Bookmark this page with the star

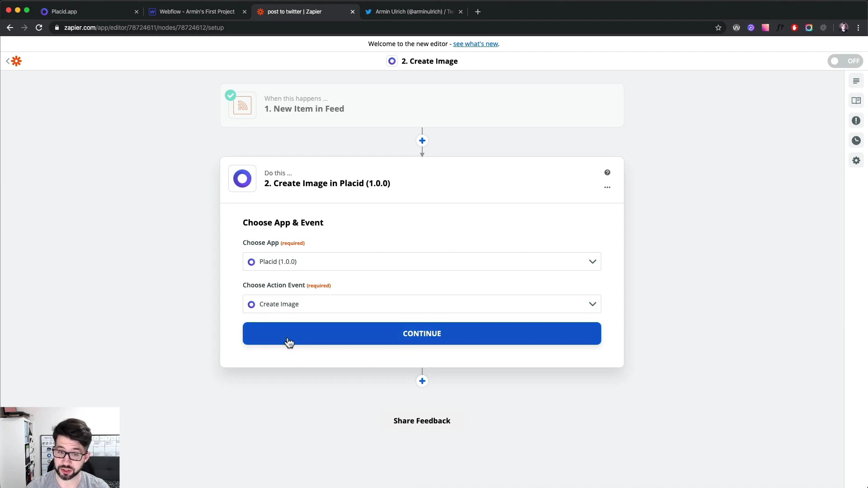click(x=718, y=28)
